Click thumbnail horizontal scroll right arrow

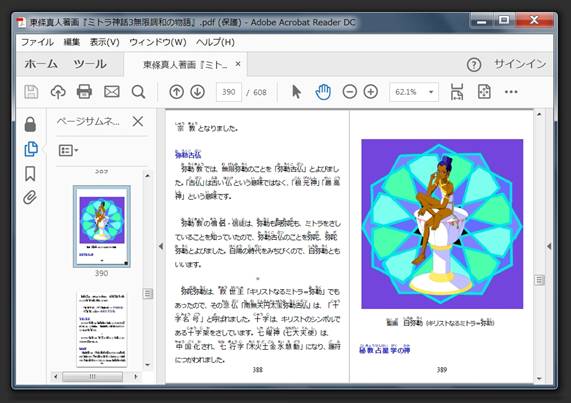[x=136, y=376]
